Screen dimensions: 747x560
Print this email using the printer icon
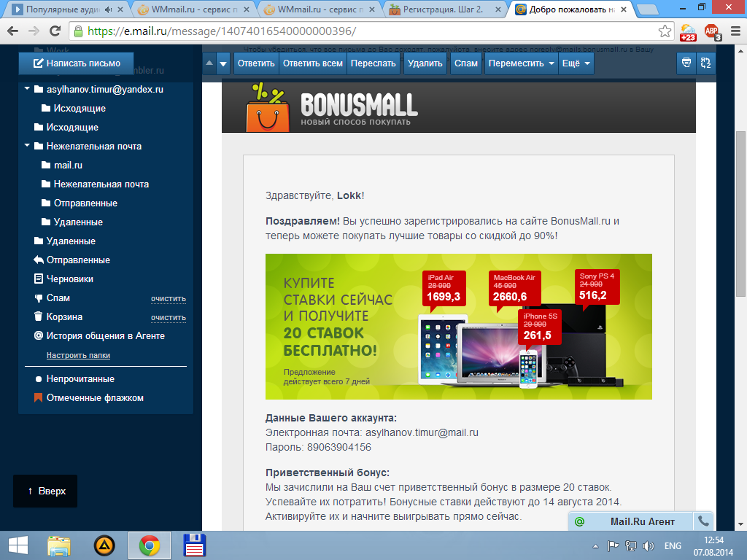tap(686, 63)
